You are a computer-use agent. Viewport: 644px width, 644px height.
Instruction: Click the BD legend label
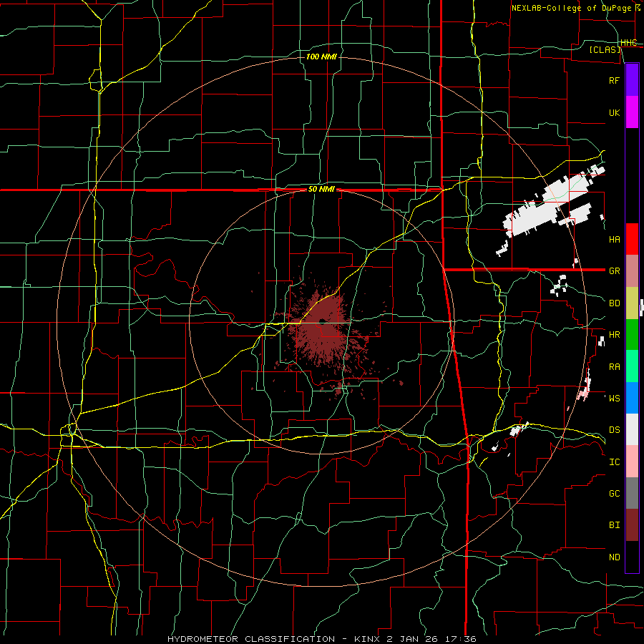[x=615, y=303]
